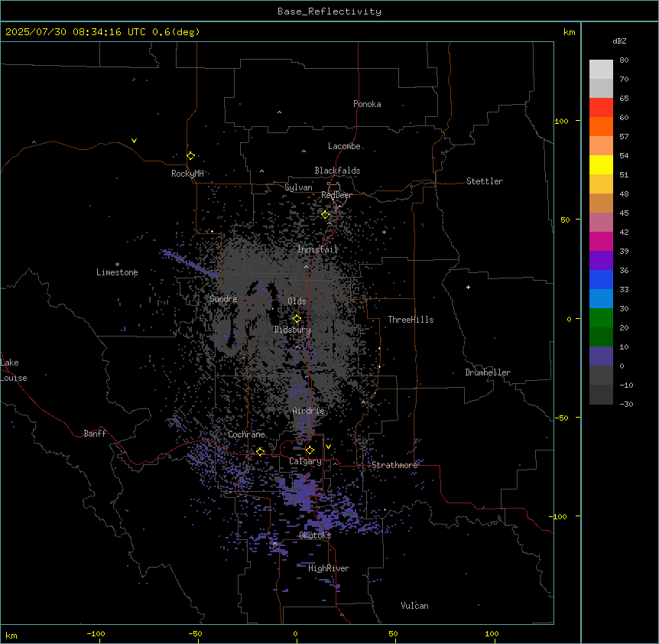Click the HighRiver label

[x=329, y=568]
